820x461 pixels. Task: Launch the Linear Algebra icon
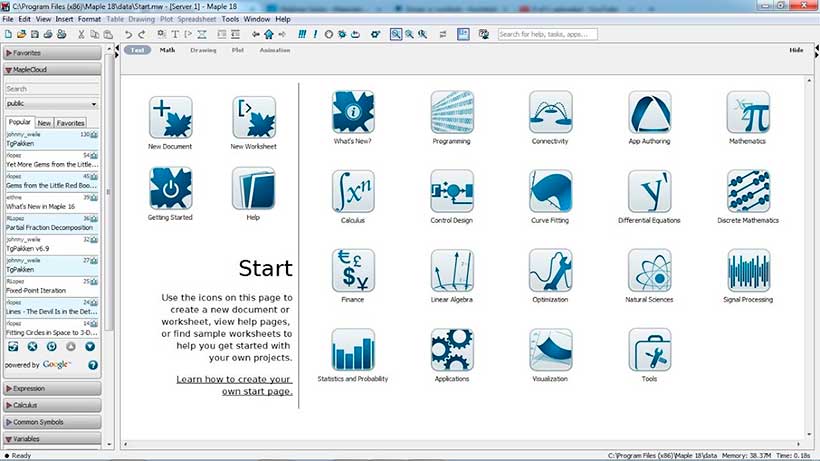point(452,270)
